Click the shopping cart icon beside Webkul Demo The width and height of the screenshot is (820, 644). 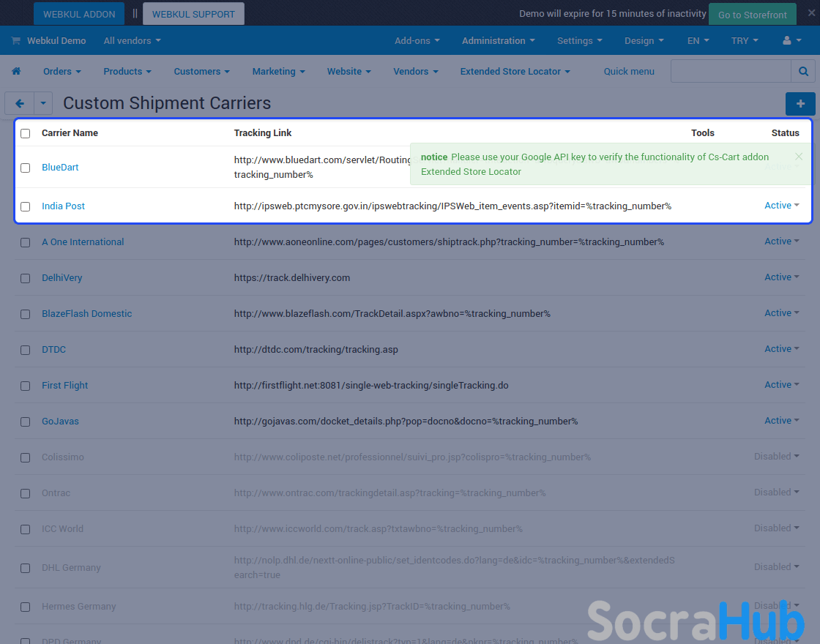pyautogui.click(x=15, y=40)
